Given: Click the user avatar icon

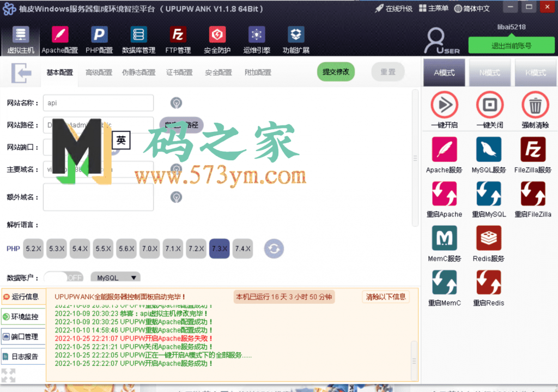Looking at the screenshot, I should [441, 40].
